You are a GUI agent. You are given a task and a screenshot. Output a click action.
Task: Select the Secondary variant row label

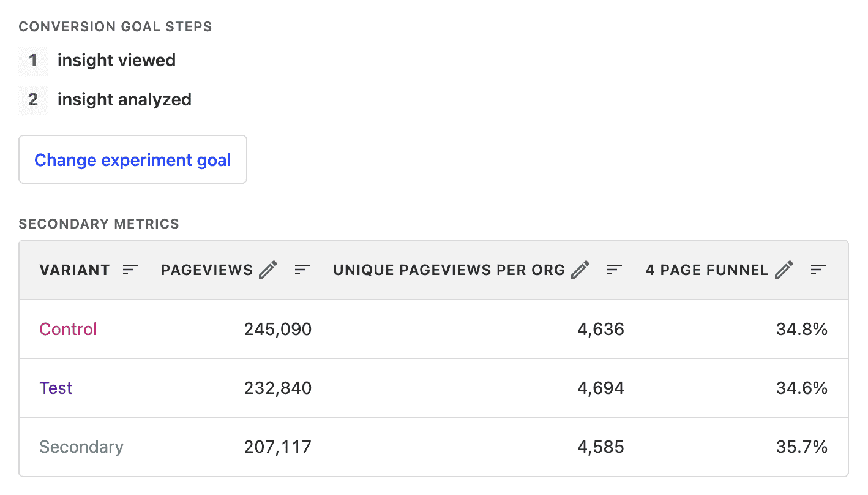pyautogui.click(x=81, y=447)
